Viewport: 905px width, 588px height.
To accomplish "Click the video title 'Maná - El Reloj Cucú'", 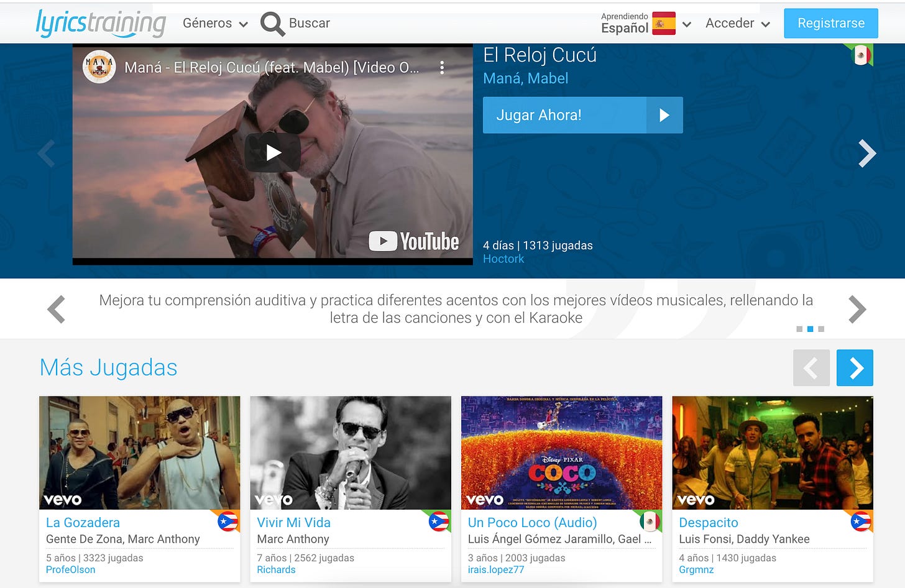I will click(272, 68).
